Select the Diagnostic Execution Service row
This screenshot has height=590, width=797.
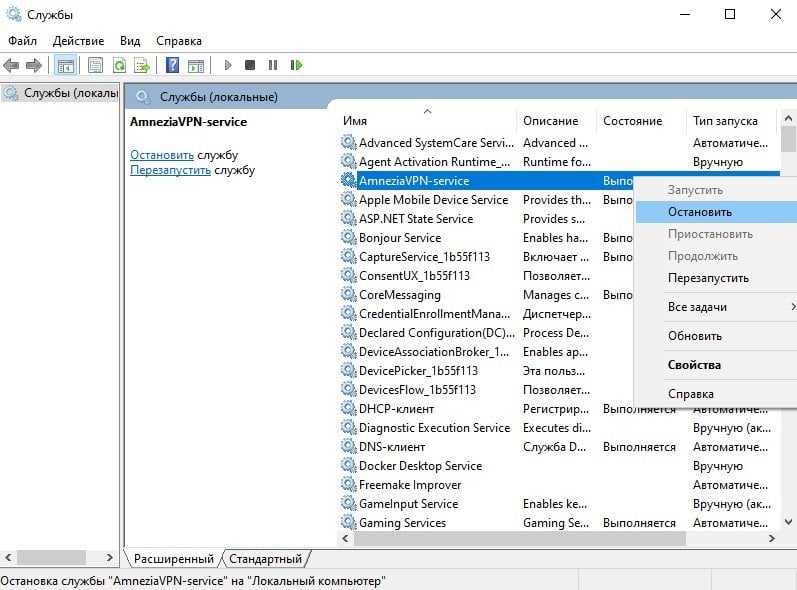click(x=558, y=427)
